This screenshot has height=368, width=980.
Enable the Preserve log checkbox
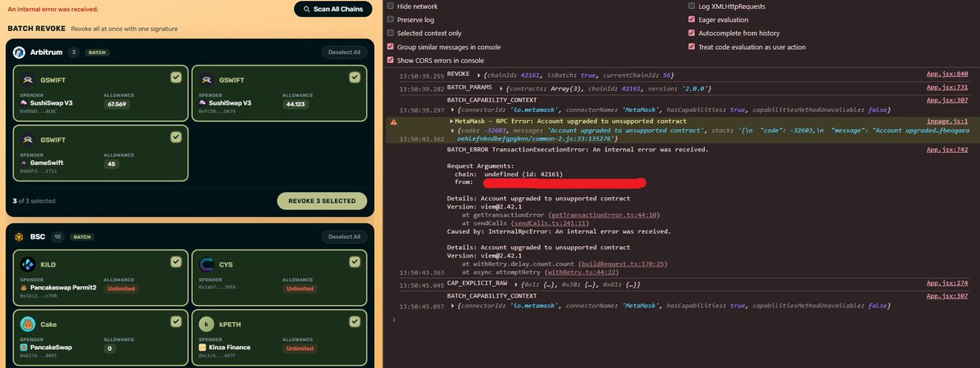click(x=390, y=19)
